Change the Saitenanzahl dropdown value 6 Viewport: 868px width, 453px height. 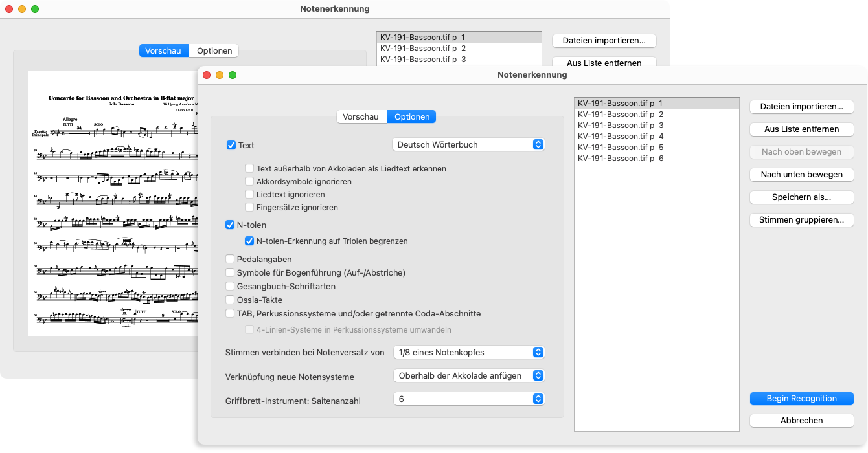[x=468, y=399]
